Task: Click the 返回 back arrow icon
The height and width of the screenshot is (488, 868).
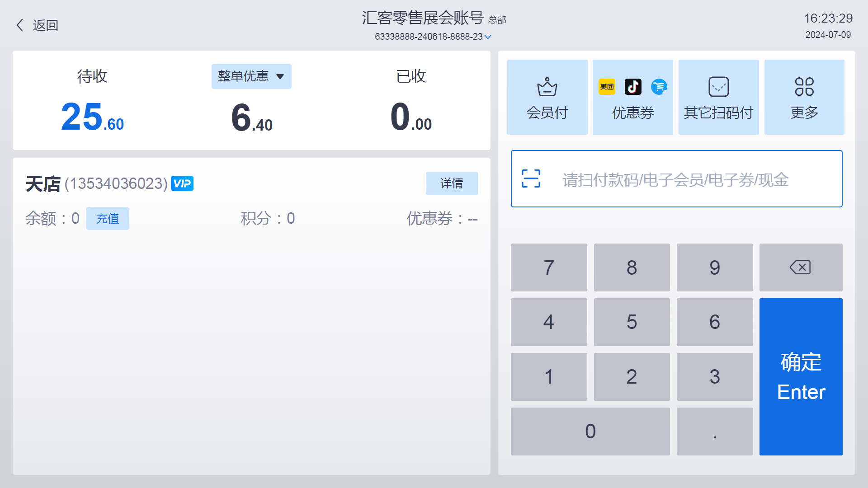Action: (19, 24)
